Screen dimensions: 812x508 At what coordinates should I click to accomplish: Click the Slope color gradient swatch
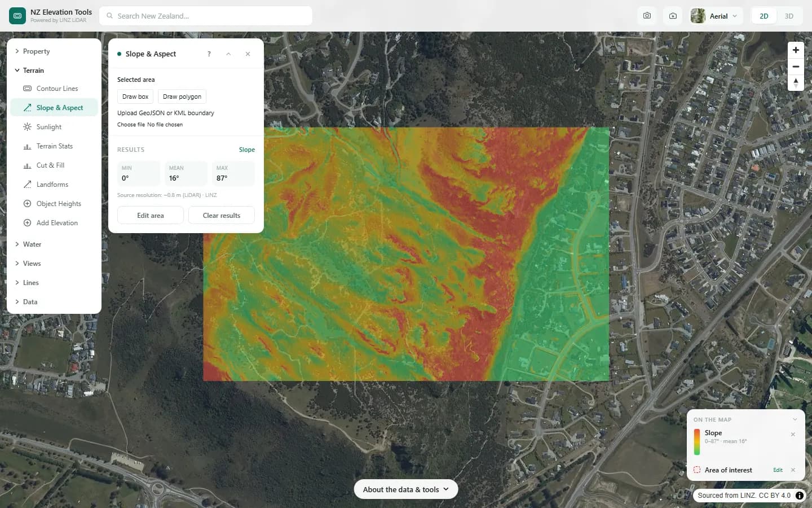(x=697, y=442)
